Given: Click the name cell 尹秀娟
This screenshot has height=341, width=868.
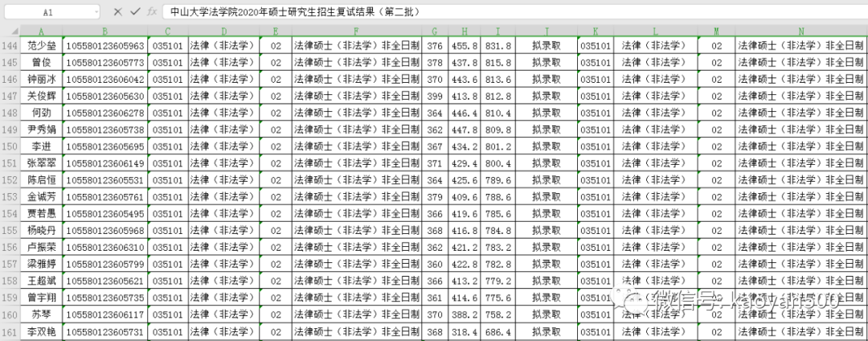Looking at the screenshot, I should (42, 129).
